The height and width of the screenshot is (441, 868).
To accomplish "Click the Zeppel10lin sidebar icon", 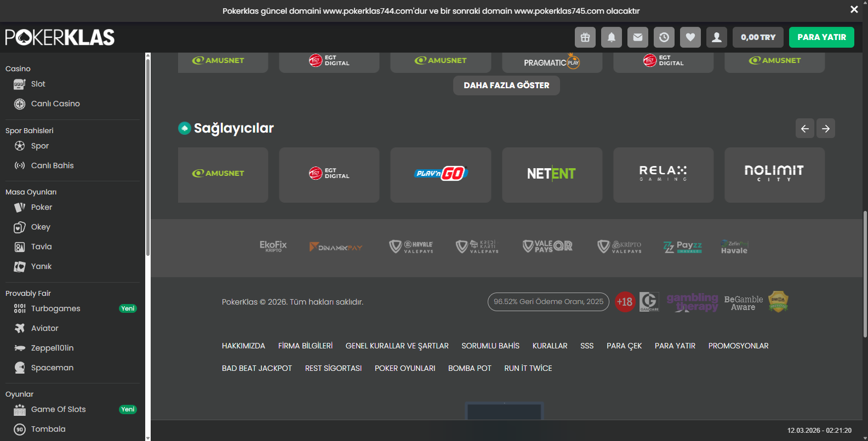I will pos(20,348).
